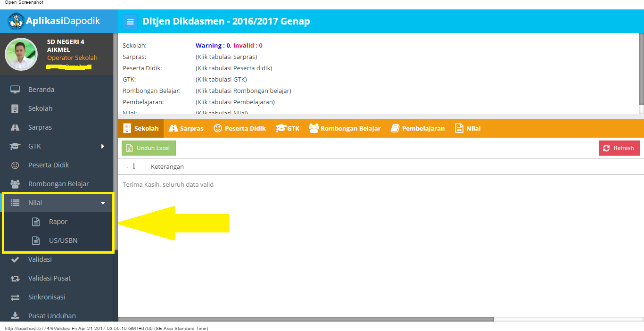The image size is (644, 331).
Task: Click the Rapor document icon
Action: click(x=36, y=222)
